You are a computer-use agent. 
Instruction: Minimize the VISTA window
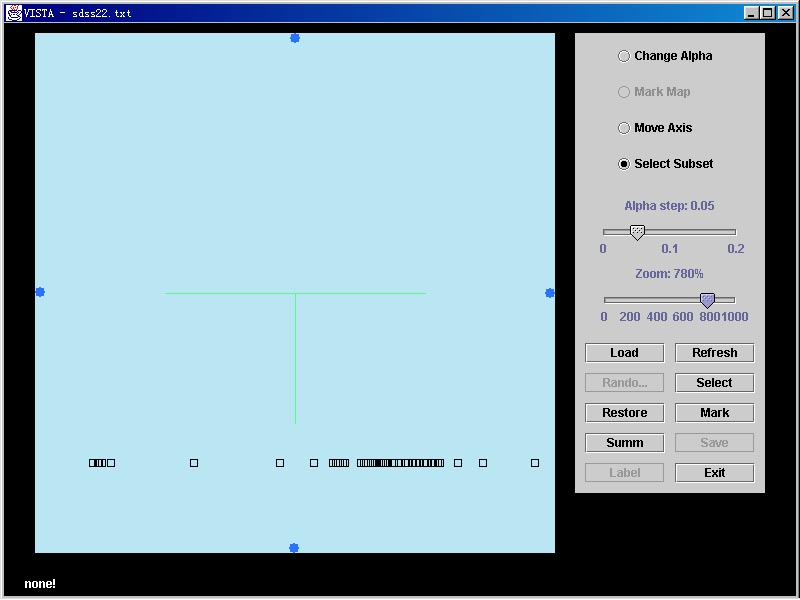pyautogui.click(x=752, y=13)
